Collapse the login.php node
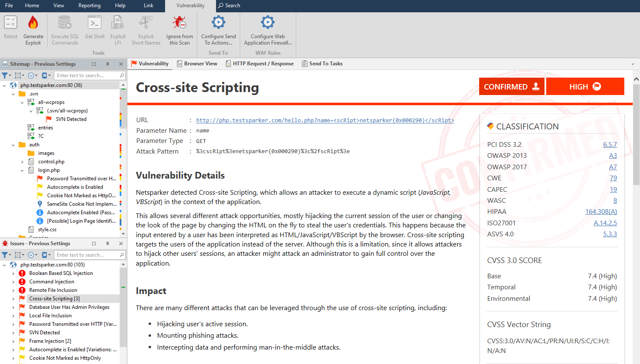 click(x=22, y=170)
